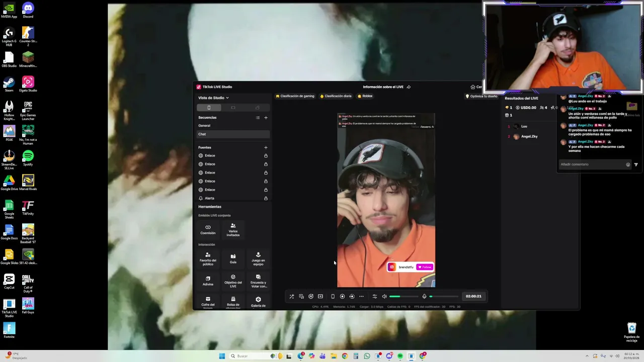644x362 pixels.
Task: Add a new scene in Secuencias
Action: click(266, 118)
